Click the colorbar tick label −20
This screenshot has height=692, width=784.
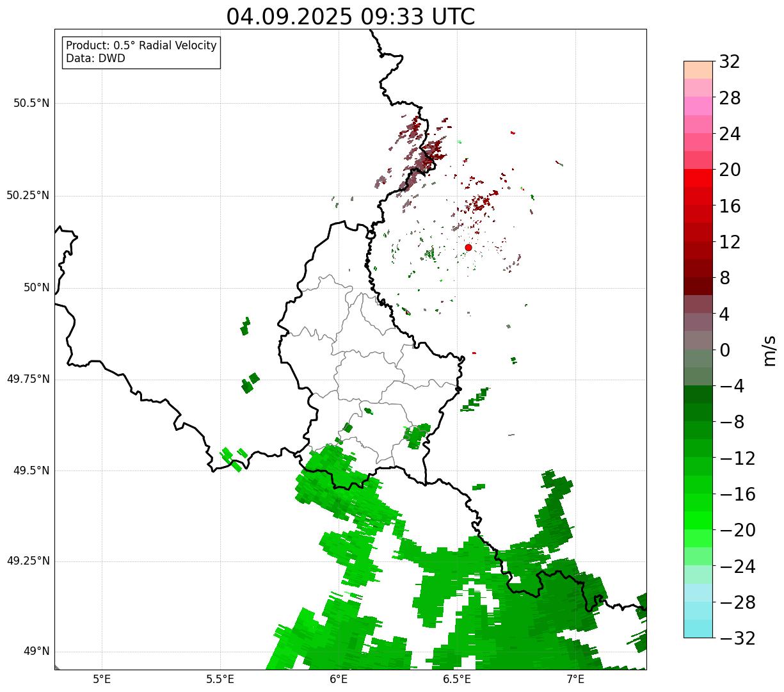tap(737, 530)
